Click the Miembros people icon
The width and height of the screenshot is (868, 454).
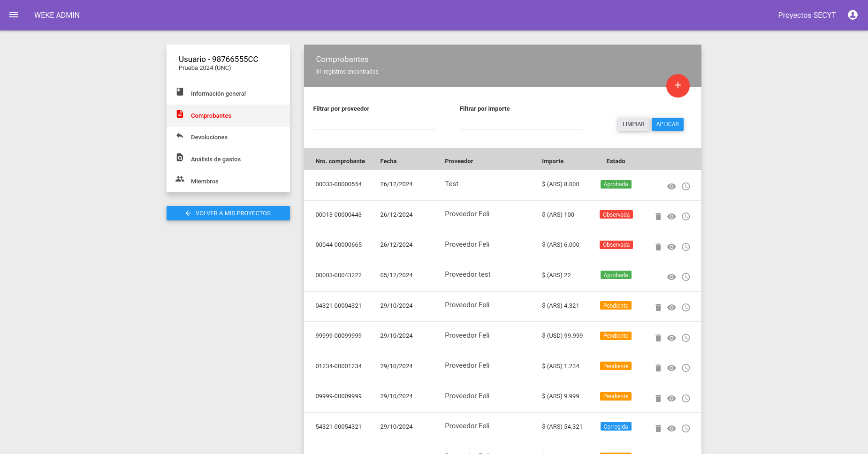(180, 179)
